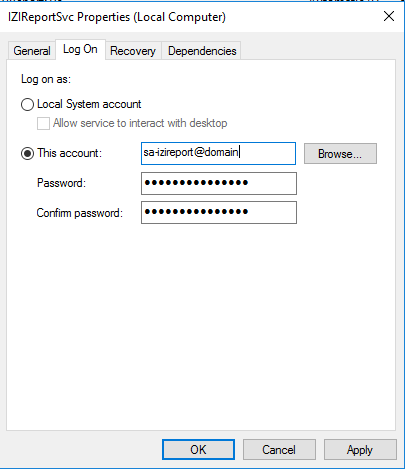Image resolution: width=405 pixels, height=469 pixels.
Task: Click the 'Confirm password:' label text
Action: (80, 213)
